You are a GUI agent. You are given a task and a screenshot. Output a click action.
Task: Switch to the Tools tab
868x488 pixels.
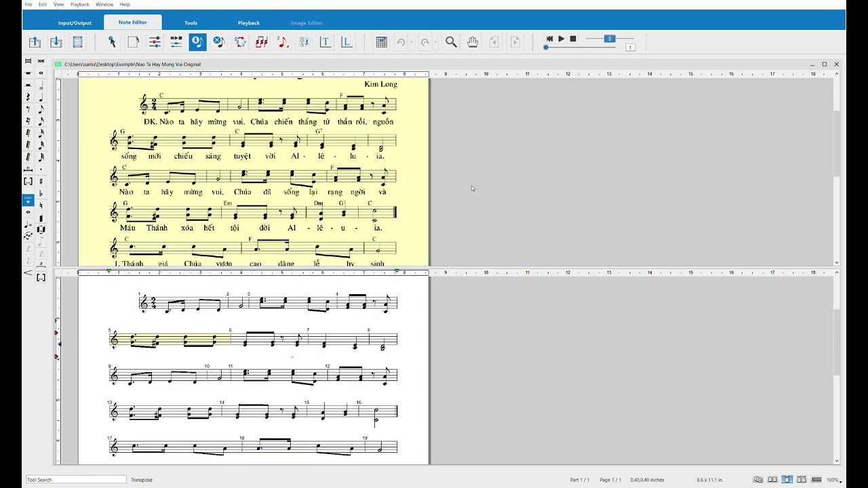(191, 23)
